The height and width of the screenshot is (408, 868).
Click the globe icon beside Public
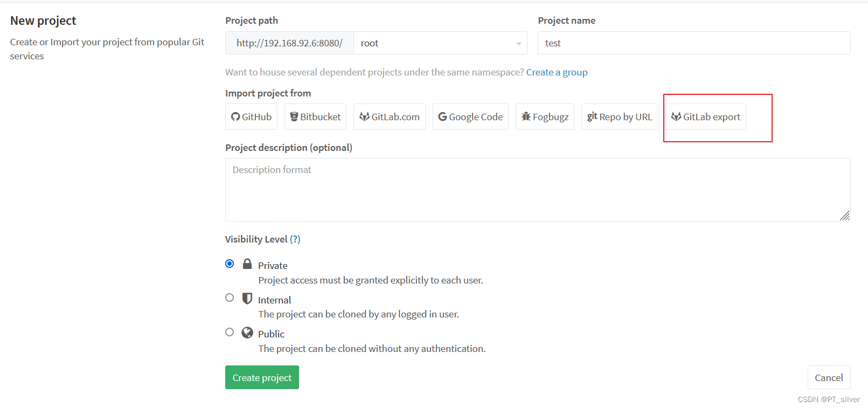247,333
